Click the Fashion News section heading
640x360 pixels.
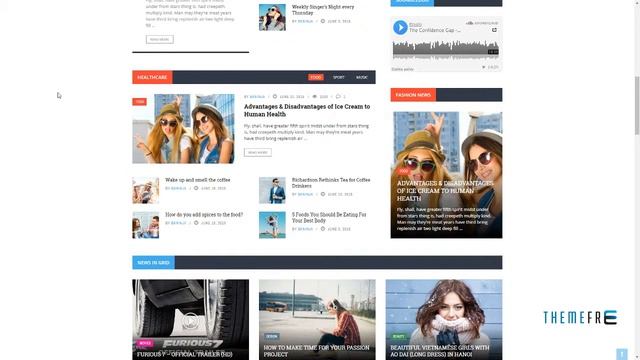[x=413, y=95]
